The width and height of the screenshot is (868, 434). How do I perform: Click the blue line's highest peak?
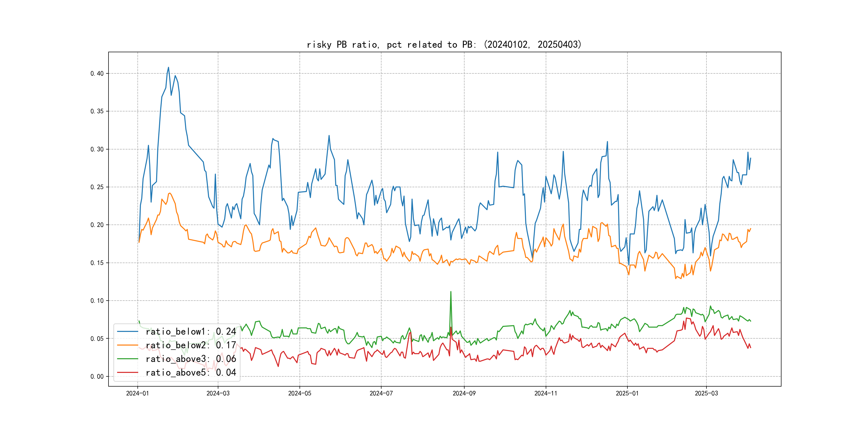point(169,68)
